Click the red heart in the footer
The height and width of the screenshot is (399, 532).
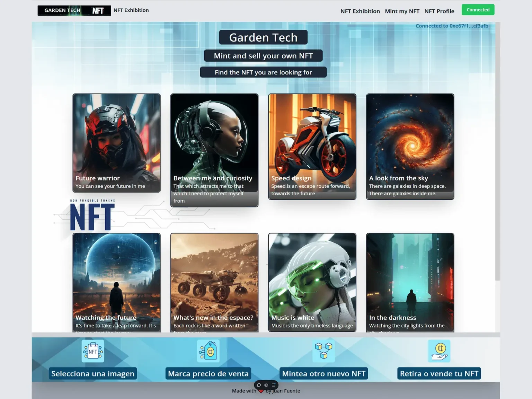pyautogui.click(x=261, y=391)
